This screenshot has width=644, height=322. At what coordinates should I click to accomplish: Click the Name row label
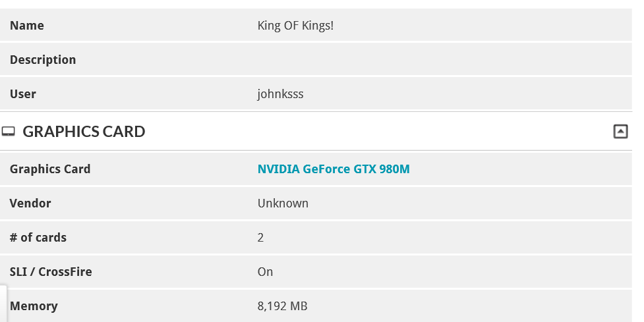click(27, 26)
